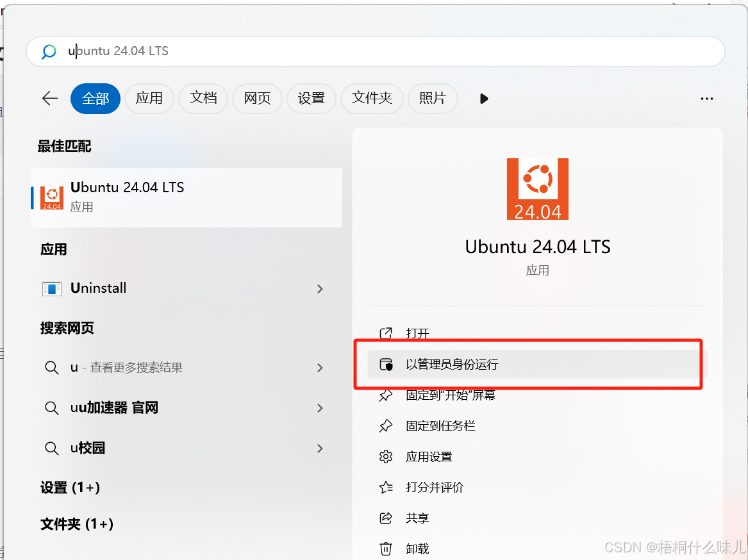Open Ubuntu 24.04 LTS best match result
Viewport: 748px width, 560px height.
coord(187,197)
